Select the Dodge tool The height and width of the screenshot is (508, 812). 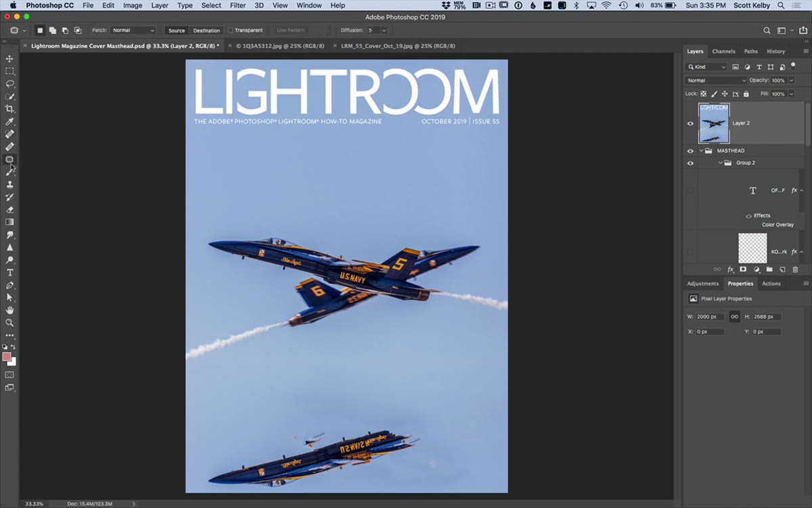[9, 259]
